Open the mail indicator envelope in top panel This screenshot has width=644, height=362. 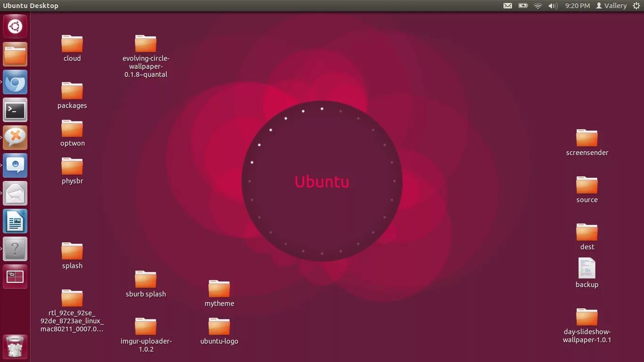coord(508,6)
